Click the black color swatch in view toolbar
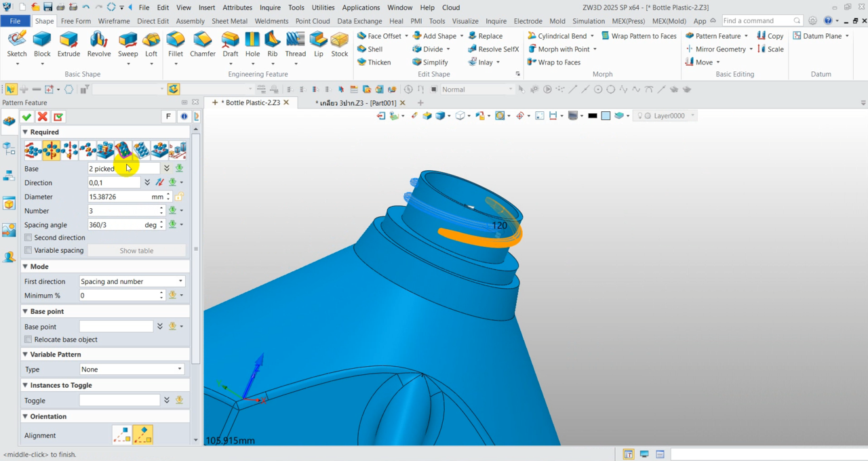The width and height of the screenshot is (868, 461). (593, 116)
